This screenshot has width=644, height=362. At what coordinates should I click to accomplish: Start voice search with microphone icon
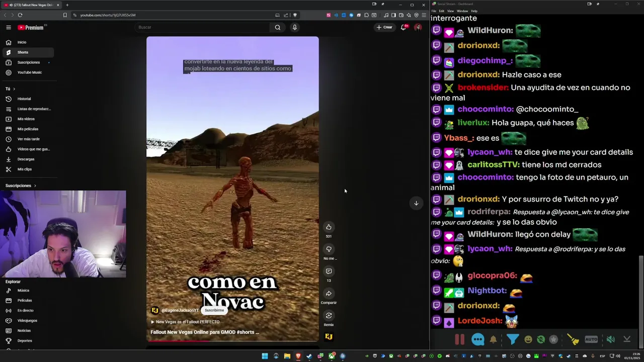tap(295, 27)
